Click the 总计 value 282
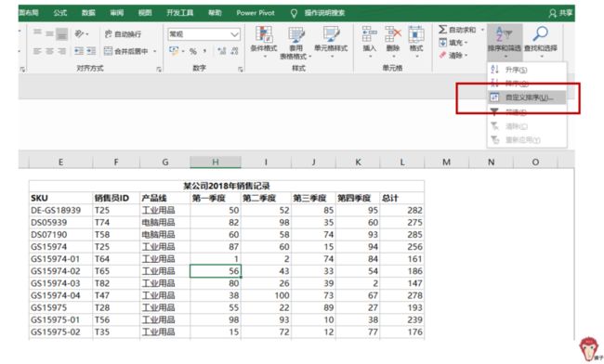This screenshot has width=604, height=364. tap(402, 211)
